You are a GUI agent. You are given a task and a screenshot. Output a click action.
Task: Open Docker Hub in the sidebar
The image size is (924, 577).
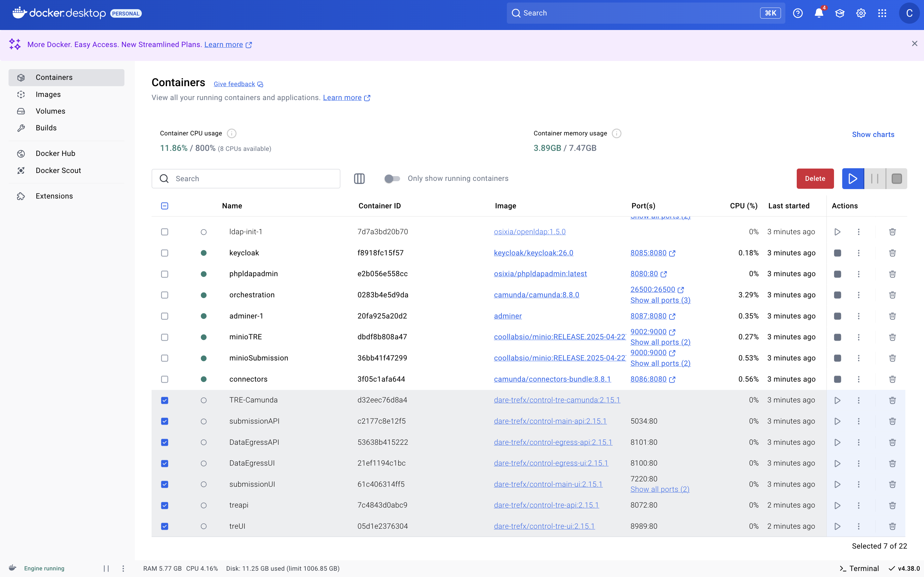[66, 153]
